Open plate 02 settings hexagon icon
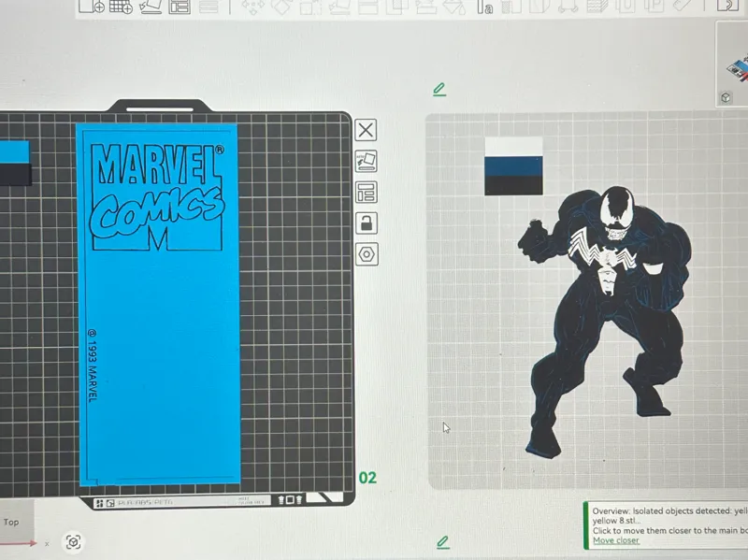 tap(367, 254)
